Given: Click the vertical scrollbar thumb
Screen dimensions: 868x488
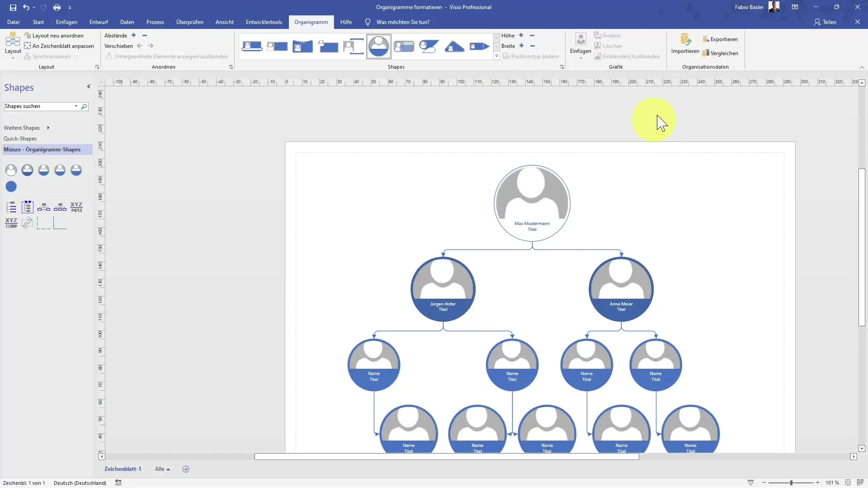Looking at the screenshot, I should click(862, 247).
